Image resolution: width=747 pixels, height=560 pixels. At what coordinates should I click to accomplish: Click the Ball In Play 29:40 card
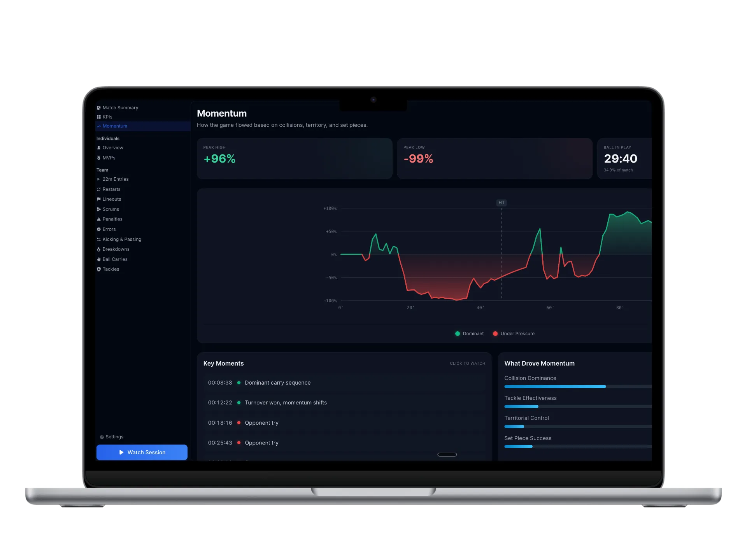[624, 159]
